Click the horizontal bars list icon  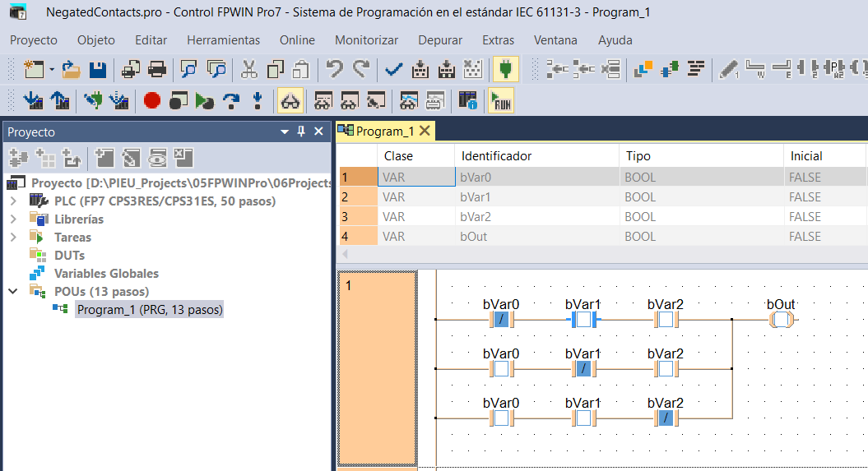(696, 70)
